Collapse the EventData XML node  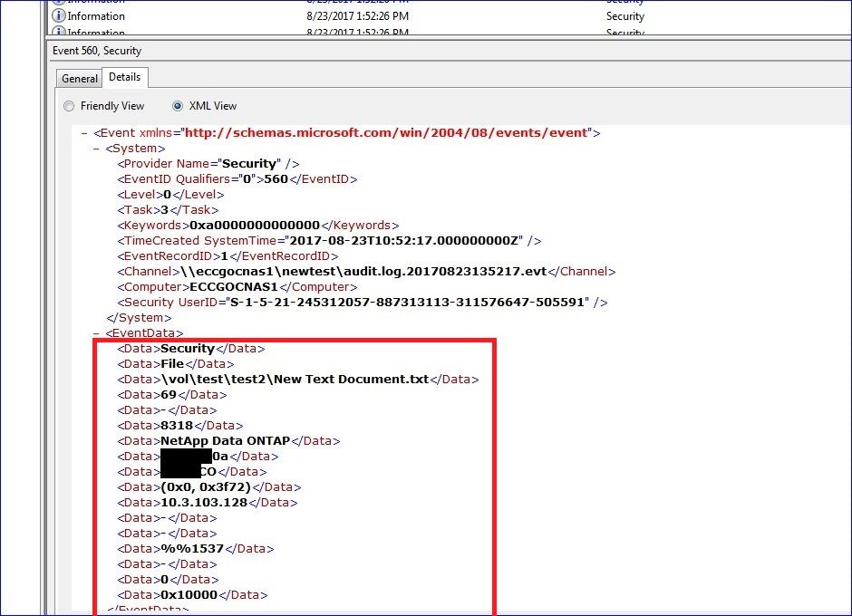95,332
